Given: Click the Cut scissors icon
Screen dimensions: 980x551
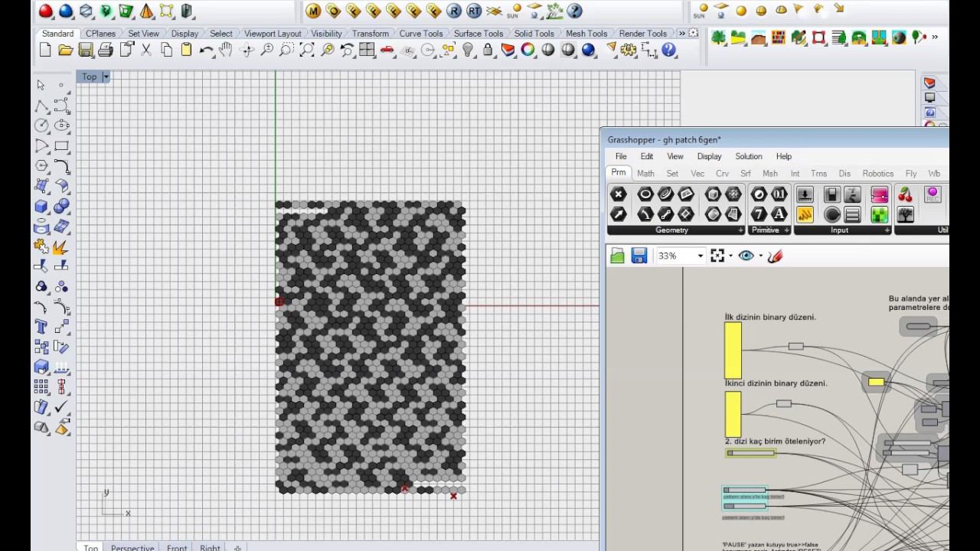Looking at the screenshot, I should 146,50.
